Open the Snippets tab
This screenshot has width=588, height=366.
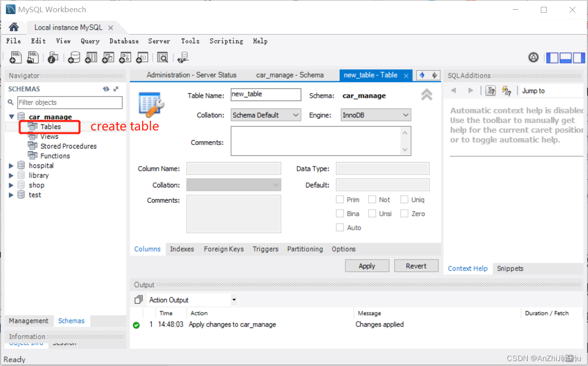coord(510,268)
